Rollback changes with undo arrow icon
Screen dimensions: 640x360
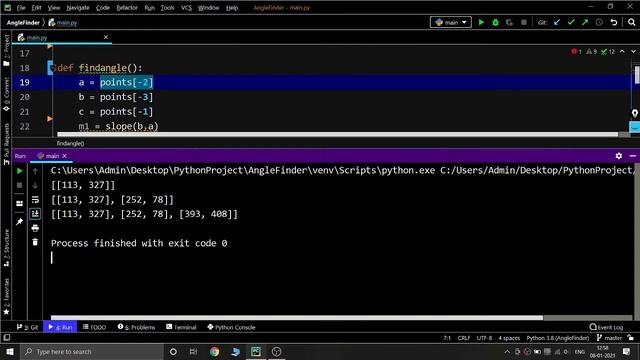coord(613,22)
